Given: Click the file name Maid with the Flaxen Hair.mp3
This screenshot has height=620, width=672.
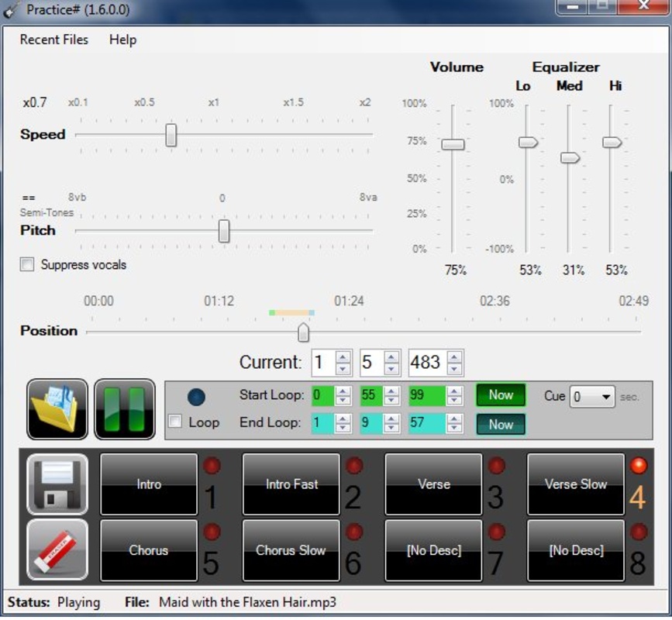Looking at the screenshot, I should (248, 602).
